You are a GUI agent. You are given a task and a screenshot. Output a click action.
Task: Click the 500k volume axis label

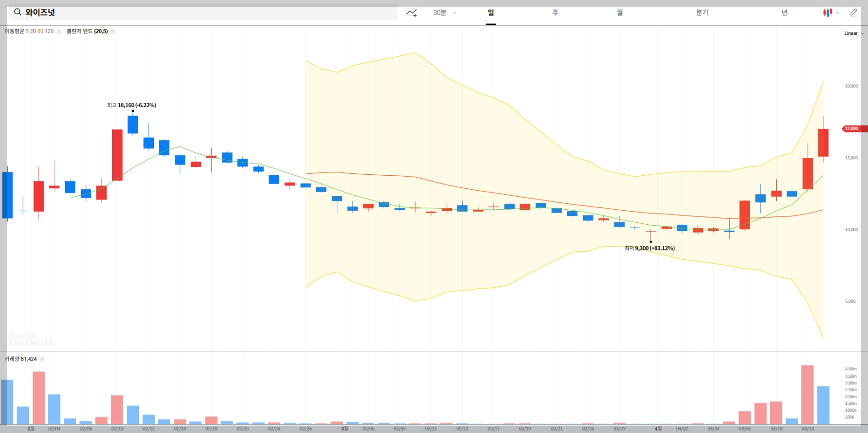(850, 417)
